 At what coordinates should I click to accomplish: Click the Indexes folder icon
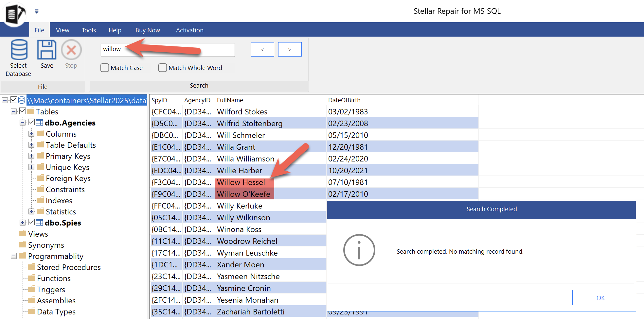pos(41,200)
